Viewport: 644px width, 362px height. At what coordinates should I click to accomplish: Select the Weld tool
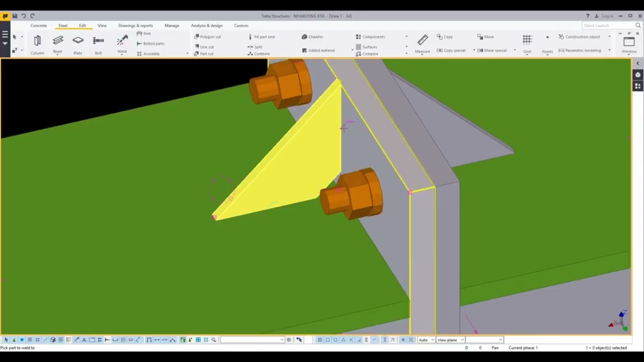pos(122,44)
